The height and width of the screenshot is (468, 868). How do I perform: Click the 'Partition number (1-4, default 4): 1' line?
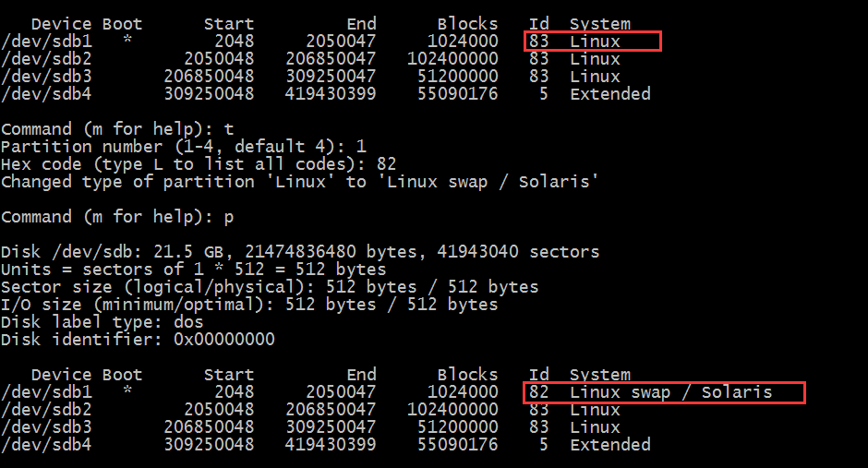tap(184, 147)
